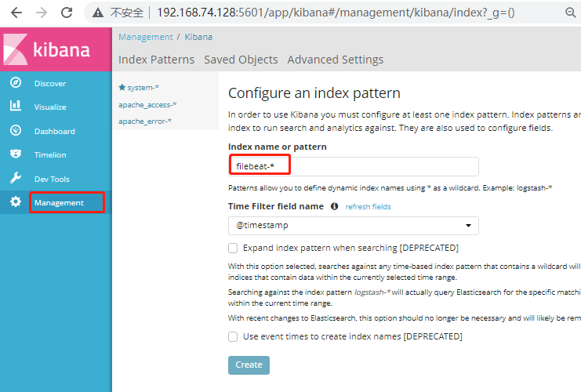
Task: Switch to the Advanced Settings tab
Action: [336, 60]
